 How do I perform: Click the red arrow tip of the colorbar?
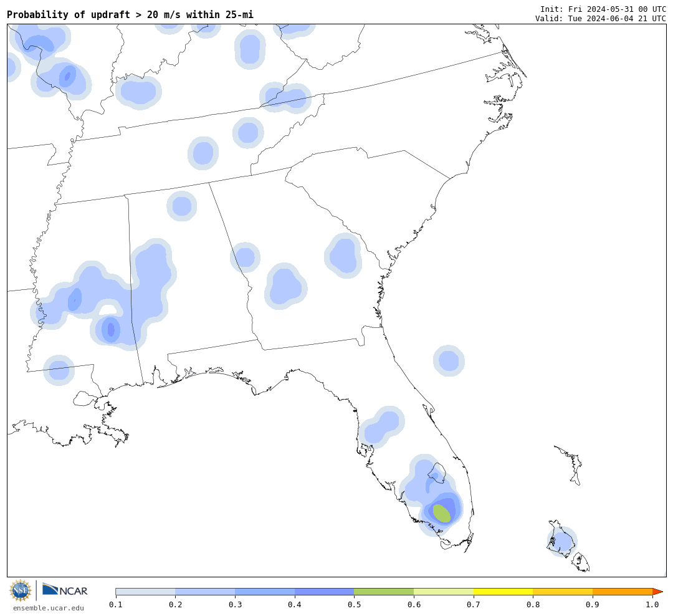[x=657, y=592]
